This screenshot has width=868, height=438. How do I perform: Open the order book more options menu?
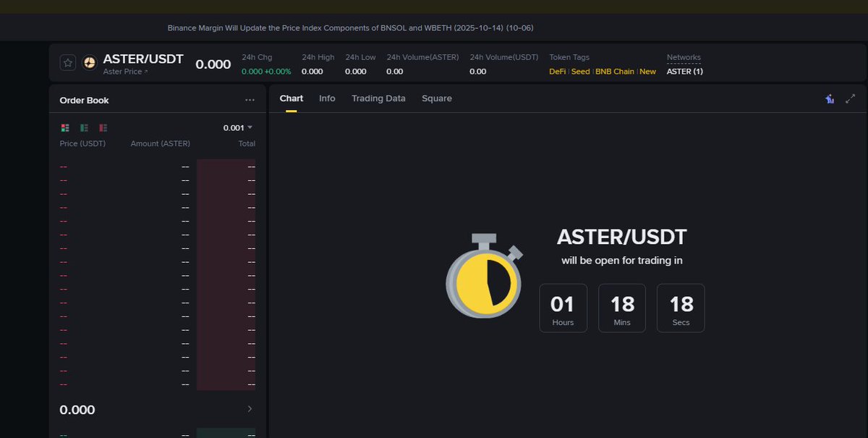[x=250, y=100]
